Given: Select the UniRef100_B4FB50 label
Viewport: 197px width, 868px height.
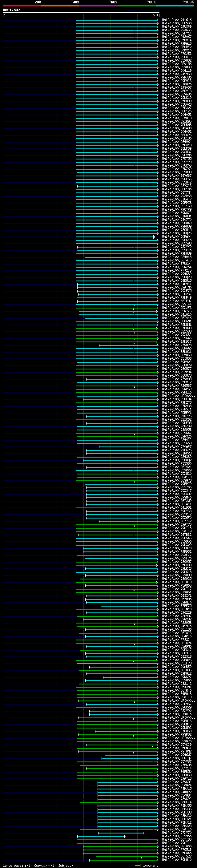Looking at the screenshot, I should coord(177,772).
